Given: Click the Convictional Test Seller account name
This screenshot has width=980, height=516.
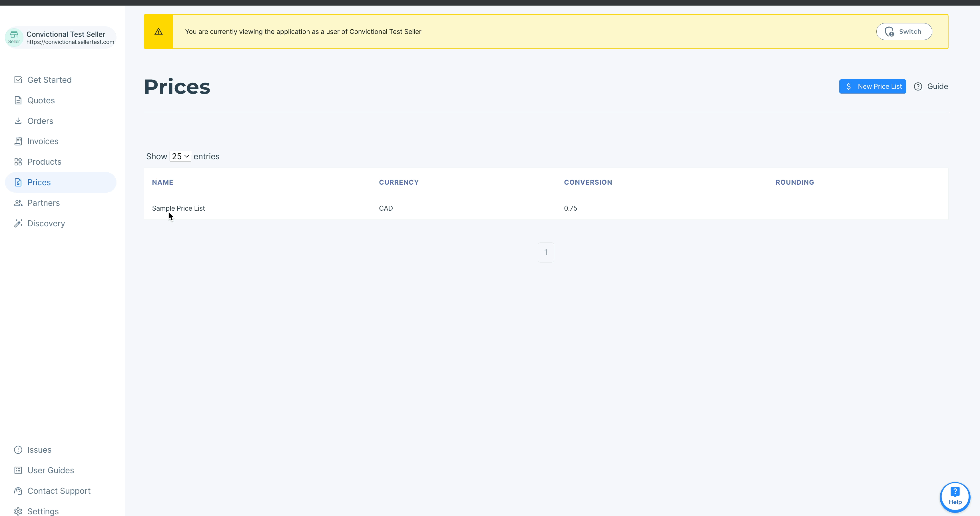Looking at the screenshot, I should click(x=66, y=34).
